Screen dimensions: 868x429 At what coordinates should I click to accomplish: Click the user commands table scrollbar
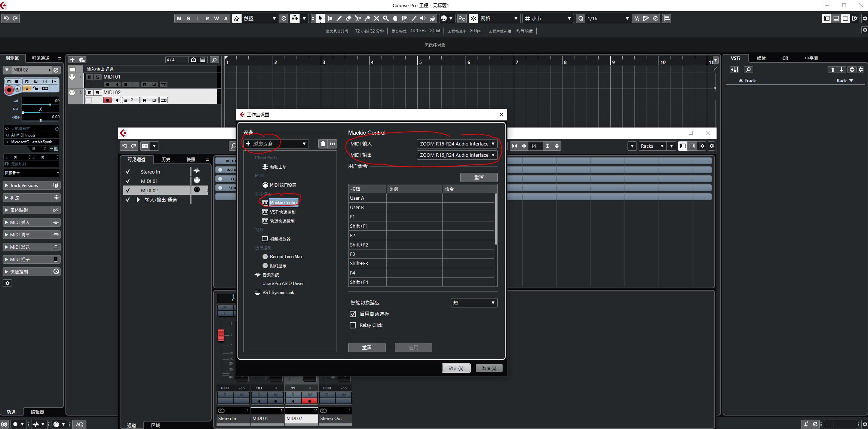[x=496, y=220]
